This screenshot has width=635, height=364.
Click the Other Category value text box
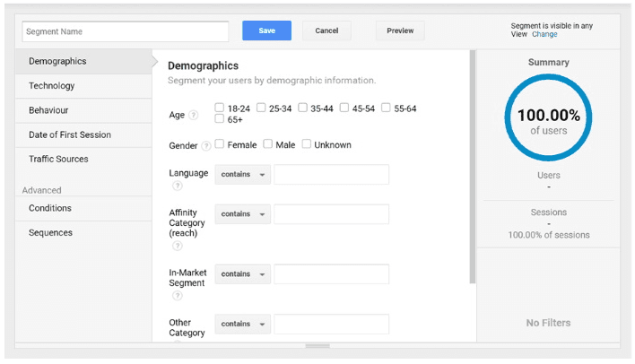click(x=331, y=324)
